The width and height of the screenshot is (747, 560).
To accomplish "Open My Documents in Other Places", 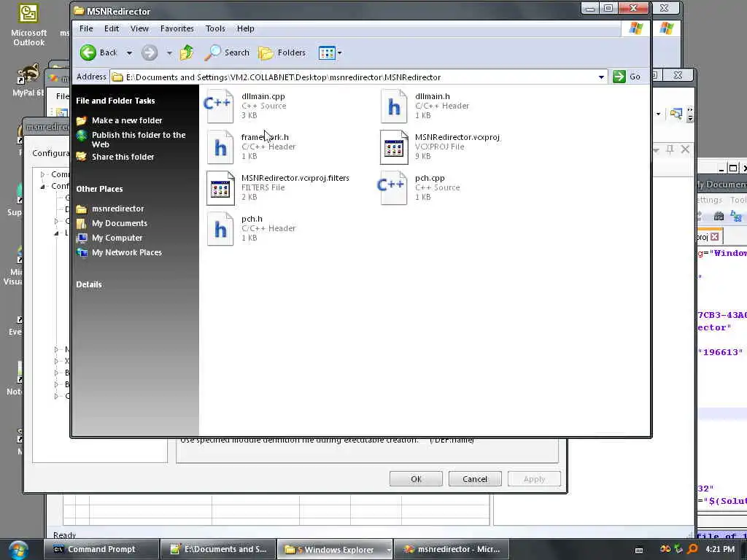I will [119, 223].
